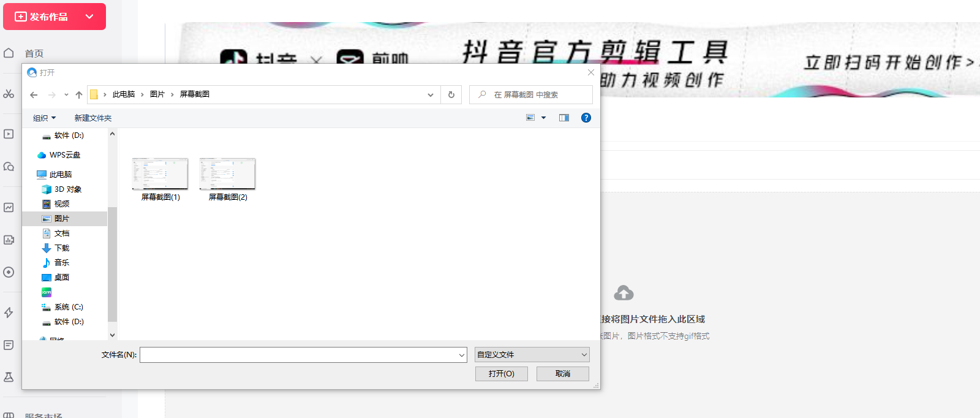The image size is (980, 418).
Task: Select 音乐 in the navigation tree
Action: 62,262
